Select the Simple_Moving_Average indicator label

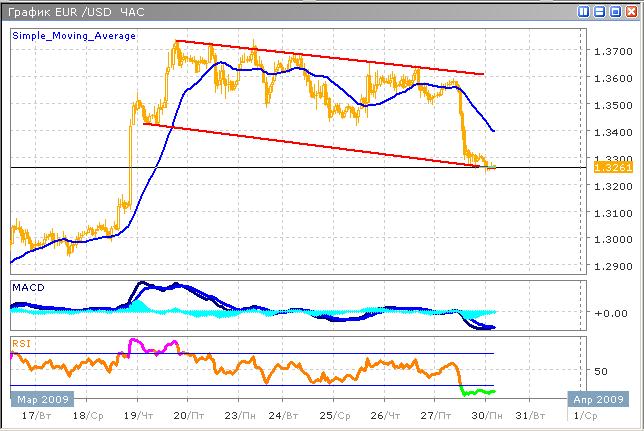click(x=74, y=35)
